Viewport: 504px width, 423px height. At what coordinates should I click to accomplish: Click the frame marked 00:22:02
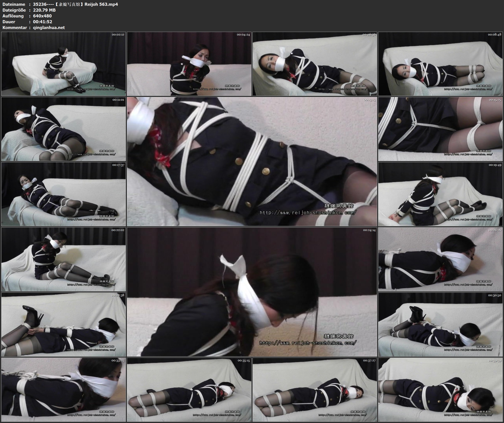click(x=63, y=259)
